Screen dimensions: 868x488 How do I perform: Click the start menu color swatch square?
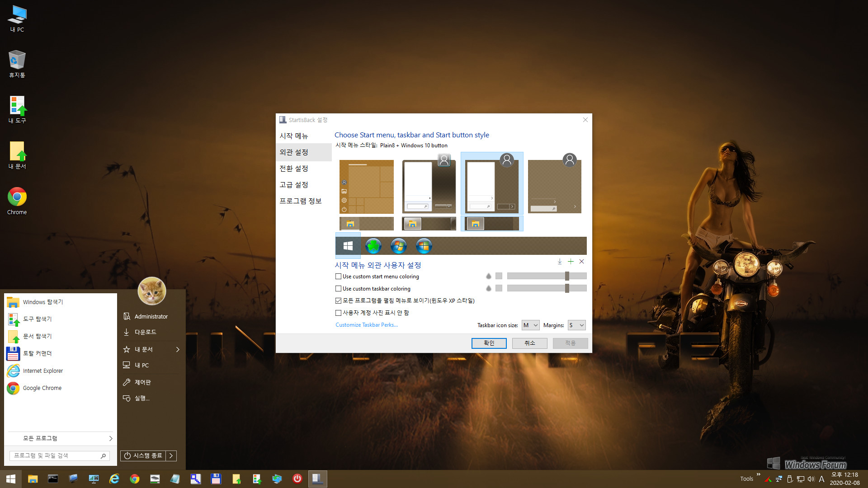point(499,276)
